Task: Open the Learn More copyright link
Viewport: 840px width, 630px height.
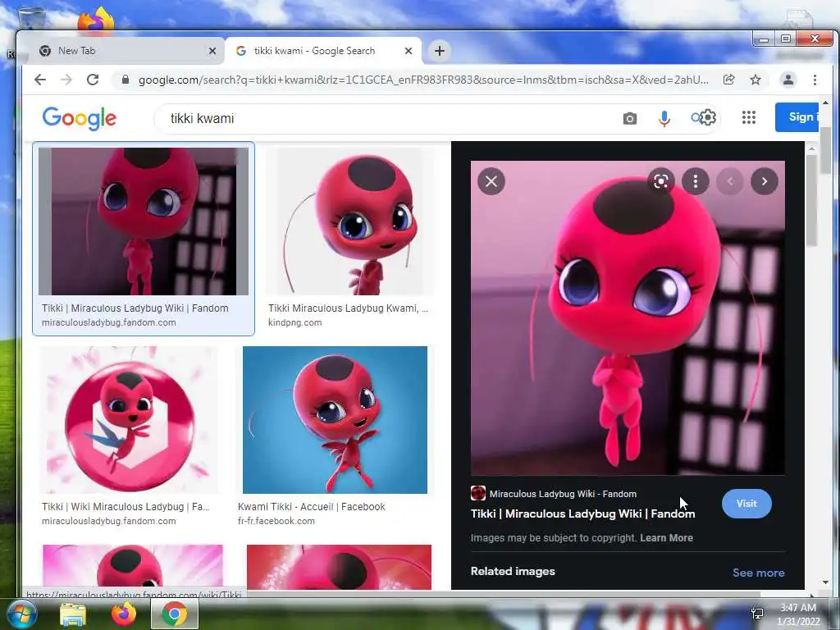Action: tap(666, 538)
